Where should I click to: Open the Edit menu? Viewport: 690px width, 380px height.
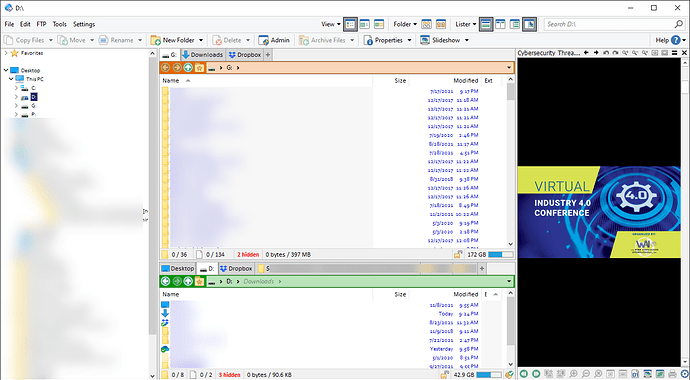(x=25, y=24)
